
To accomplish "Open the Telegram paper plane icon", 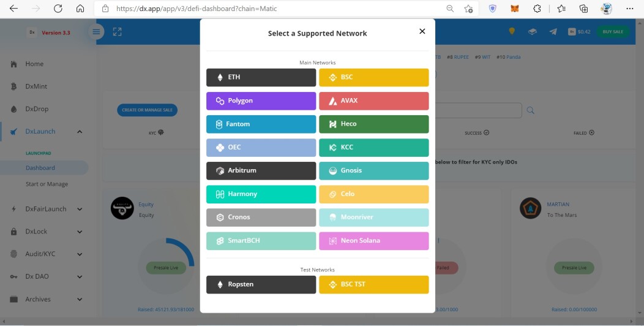I will pyautogui.click(x=553, y=32).
